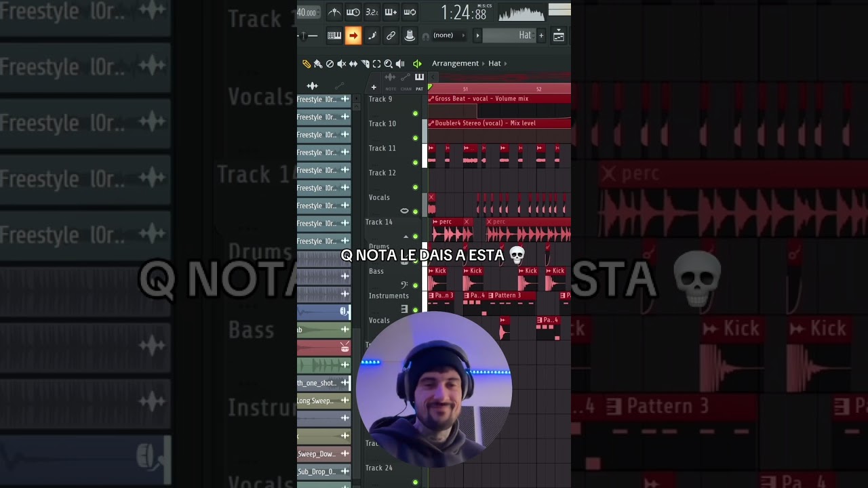Collapse picker with the < arrow
Image resolution: width=868 pixels, height=488 pixels.
(x=435, y=77)
